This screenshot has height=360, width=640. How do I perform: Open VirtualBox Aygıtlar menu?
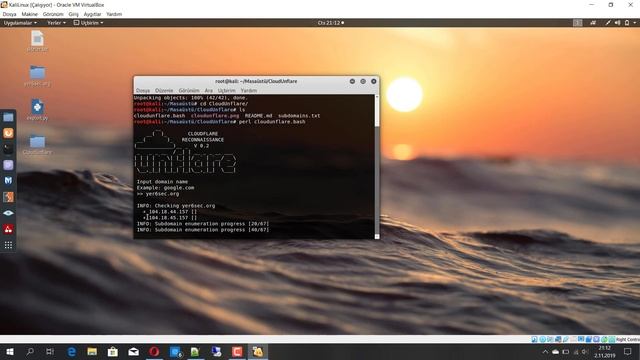click(x=92, y=14)
